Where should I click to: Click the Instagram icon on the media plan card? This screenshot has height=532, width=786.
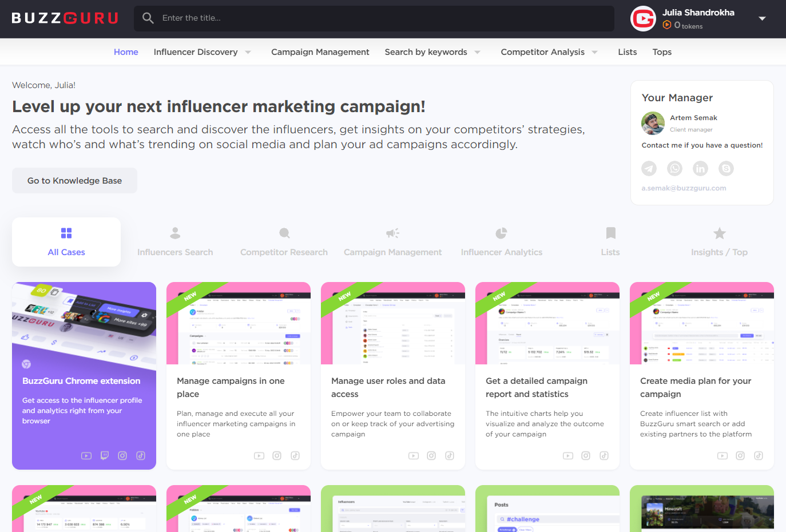tap(740, 456)
